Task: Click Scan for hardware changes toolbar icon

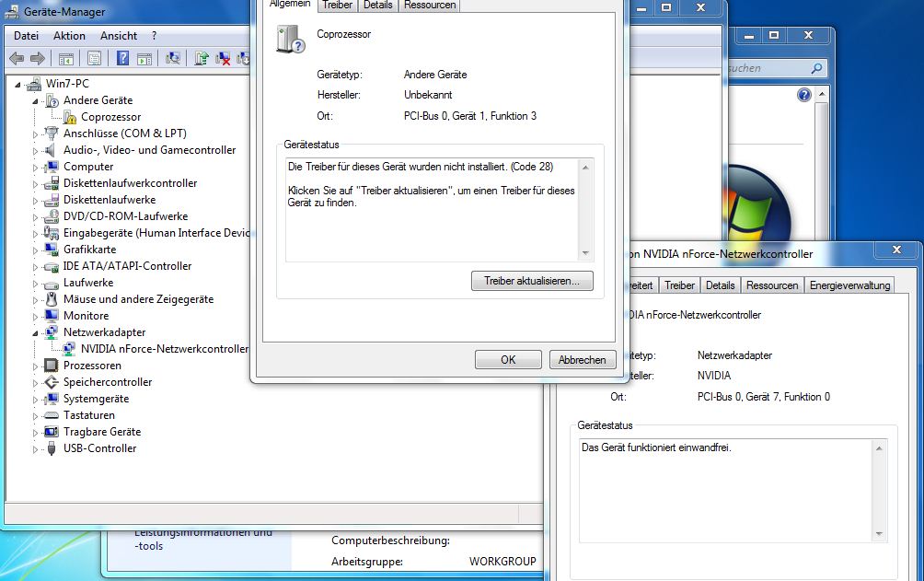Action: pos(173,58)
